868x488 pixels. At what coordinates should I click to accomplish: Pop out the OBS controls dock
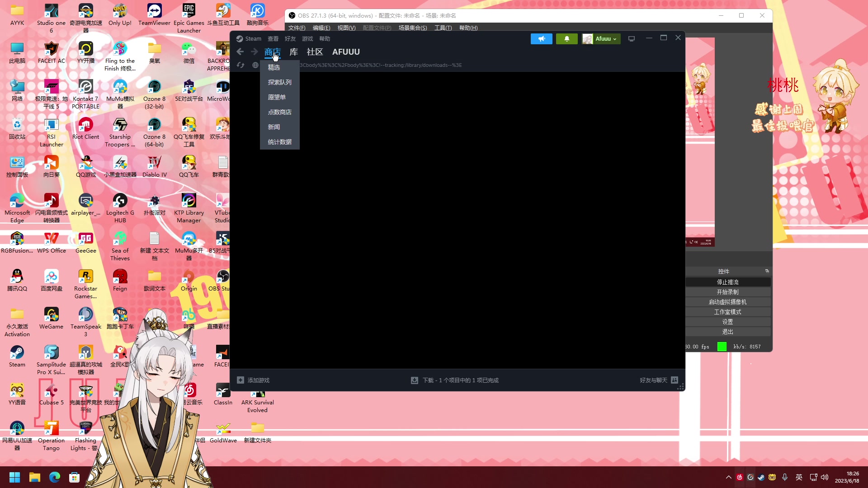767,271
